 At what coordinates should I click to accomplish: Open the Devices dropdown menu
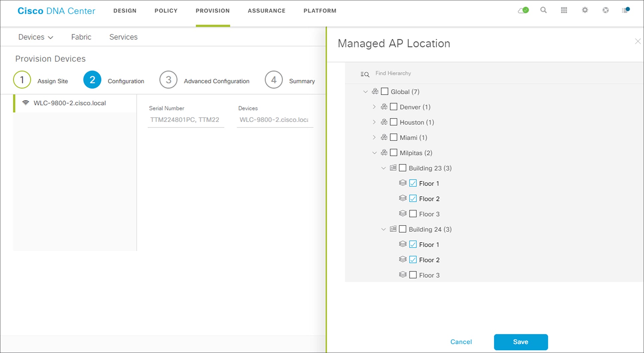pos(36,37)
